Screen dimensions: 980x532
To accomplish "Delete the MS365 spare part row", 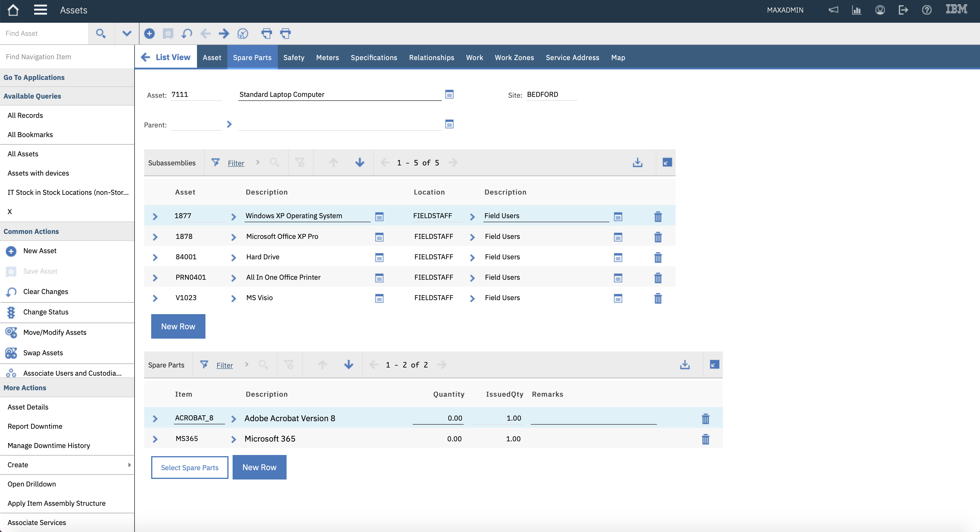I will 705,439.
